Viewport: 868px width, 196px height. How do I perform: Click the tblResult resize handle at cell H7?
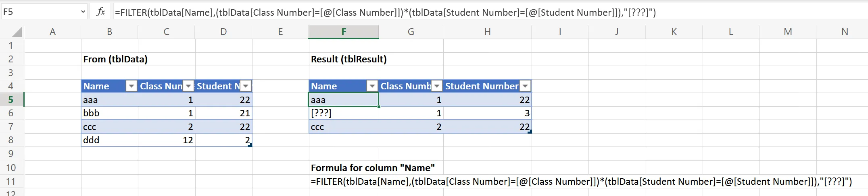[530, 132]
